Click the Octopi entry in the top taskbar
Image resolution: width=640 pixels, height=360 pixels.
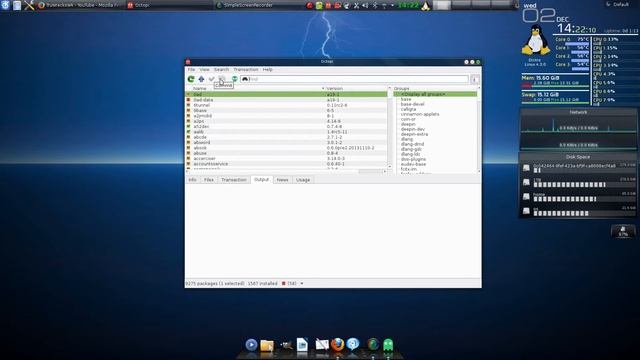click(169, 5)
